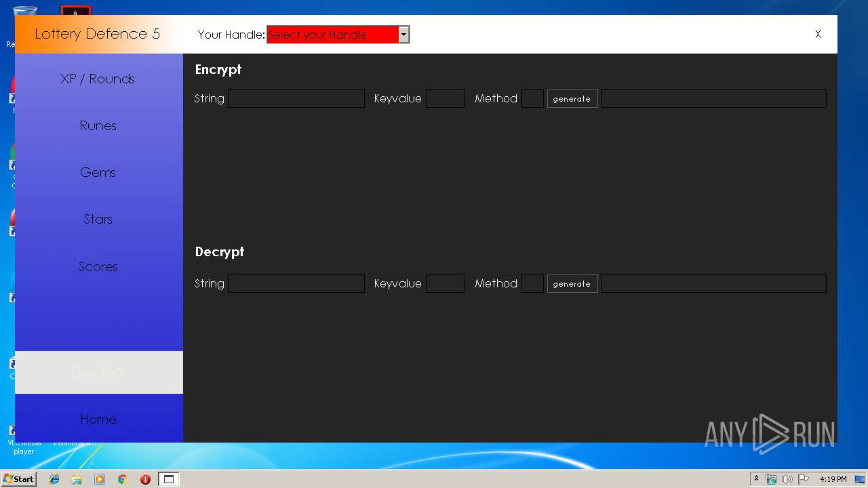Click the Lottery Defence 5 title
This screenshot has width=868, height=488.
(98, 34)
